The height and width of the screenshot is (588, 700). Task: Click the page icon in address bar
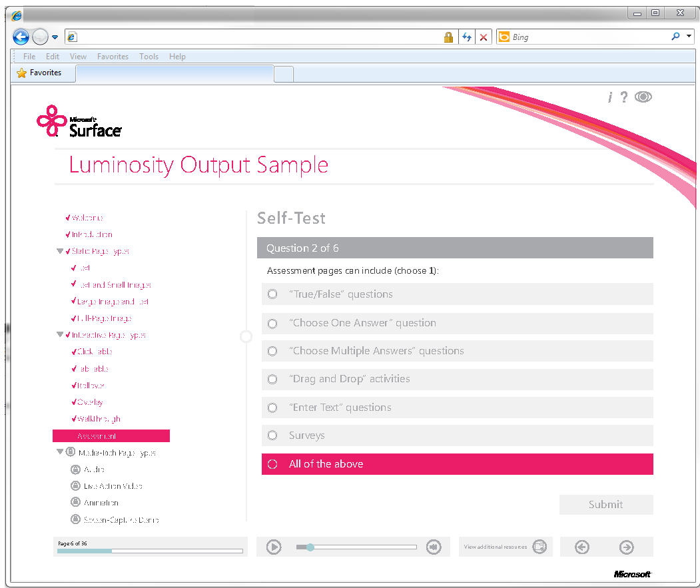[72, 37]
